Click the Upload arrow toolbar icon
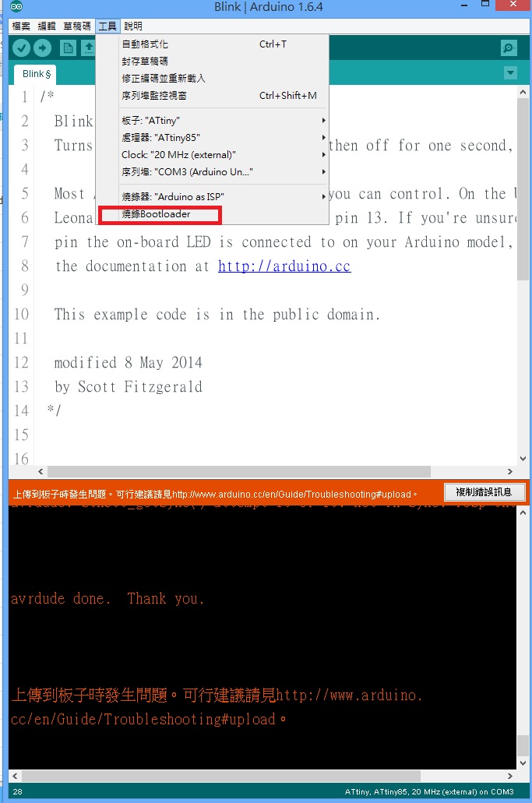Screen dimensions: 532x803 pyautogui.click(x=43, y=48)
